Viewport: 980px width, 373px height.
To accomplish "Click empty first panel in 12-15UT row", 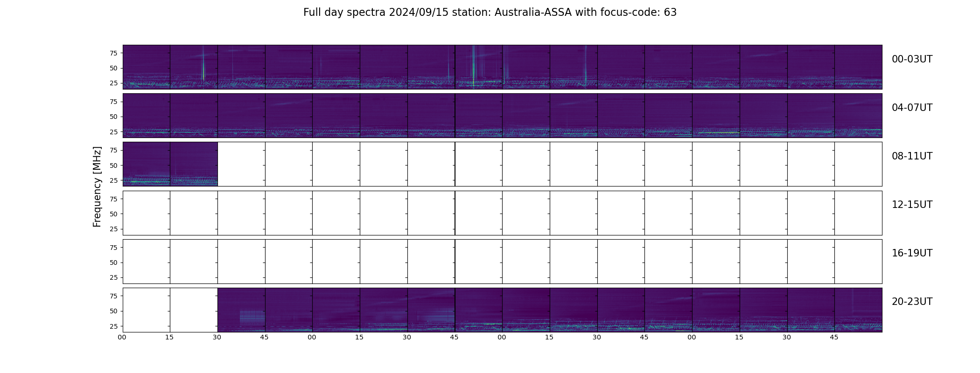I will tap(147, 213).
